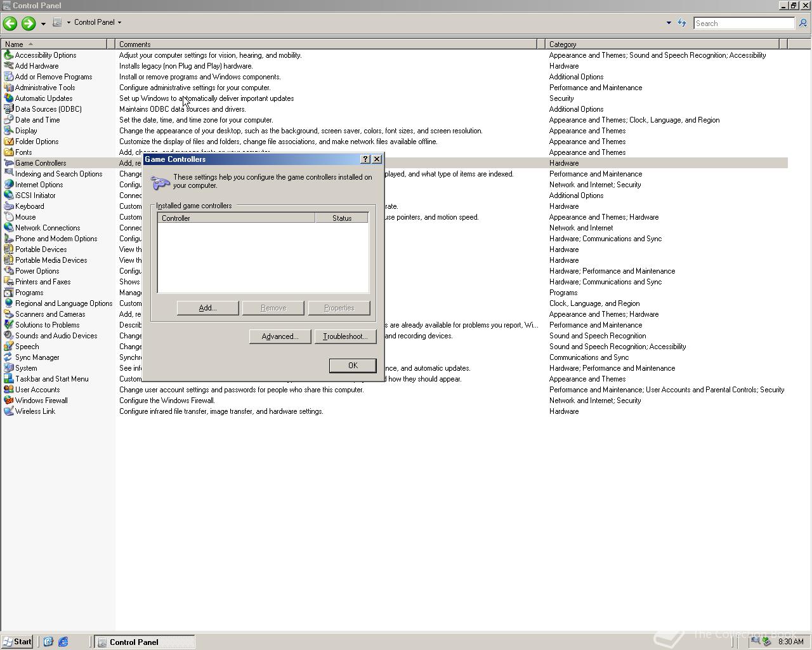Screen dimensions: 812x650
Task: Open dropdown arrow left of Control Panel breadcrumb
Action: (69, 22)
